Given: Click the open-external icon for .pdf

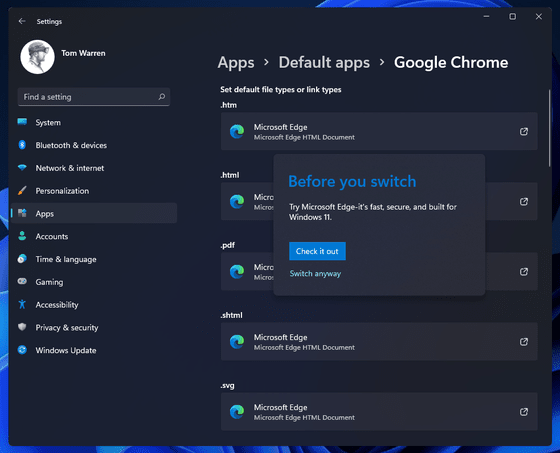Looking at the screenshot, I should click(524, 272).
